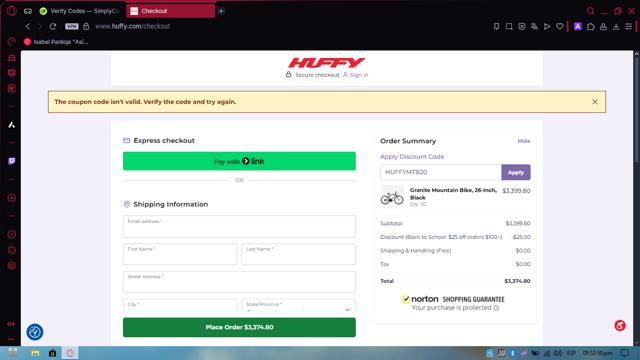Screen dimensions: 640x360
Task: Open the taskbar volume icon
Action: click(558, 353)
